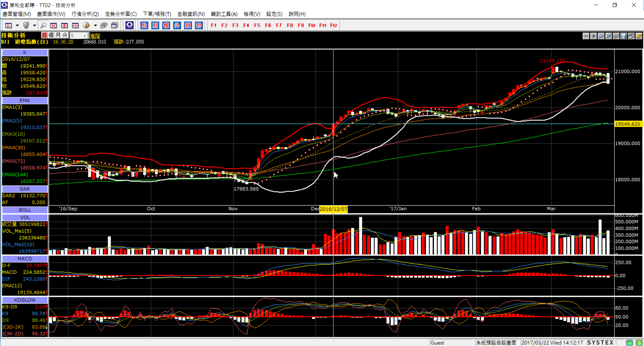Click the 外 foreign shortcut icon
This screenshot has width=644, height=346.
tap(177, 25)
